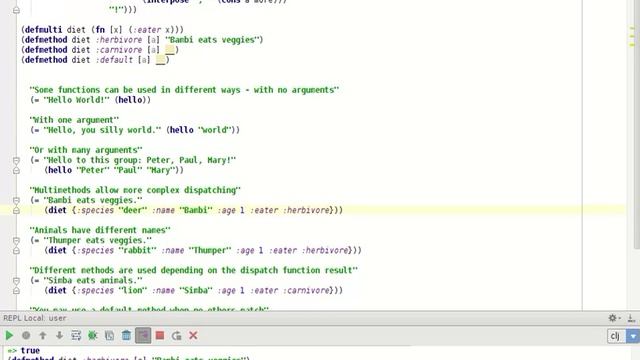The image size is (640, 360).
Task: Click the blank placeholder in :default defmethod
Action: pyautogui.click(x=160, y=60)
